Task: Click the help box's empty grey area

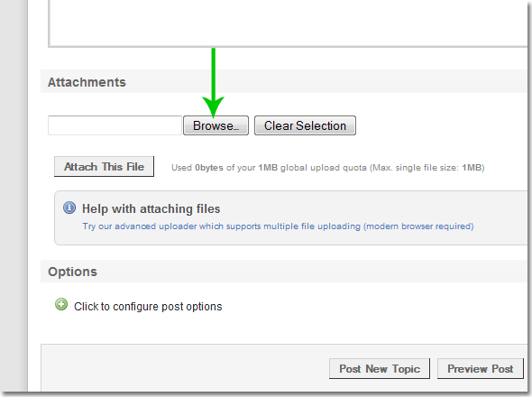Action: 339,237
